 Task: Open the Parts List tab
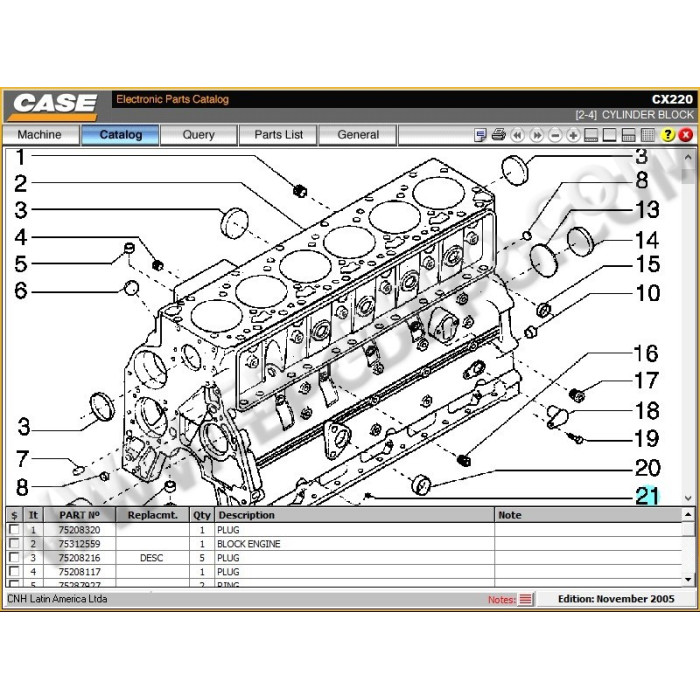tap(279, 135)
